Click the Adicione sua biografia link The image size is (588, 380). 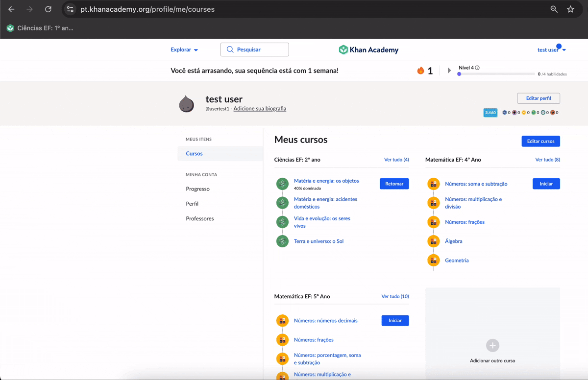tap(260, 109)
